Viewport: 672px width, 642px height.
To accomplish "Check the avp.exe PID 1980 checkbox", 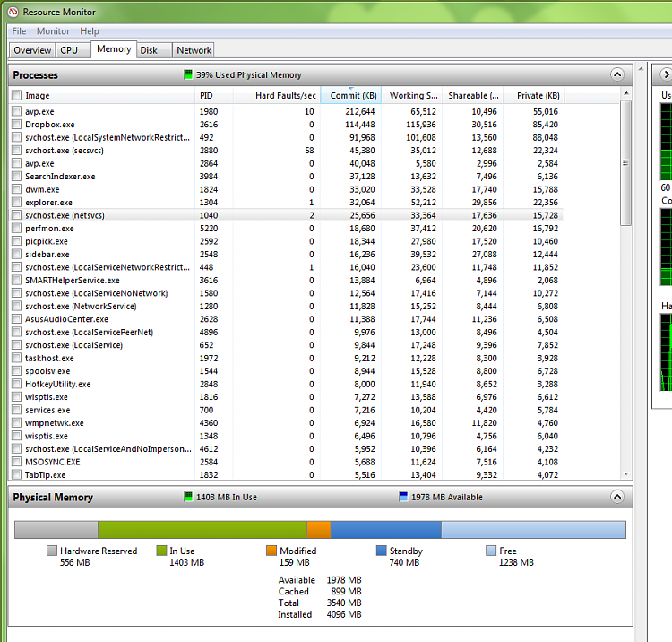I will [16, 111].
